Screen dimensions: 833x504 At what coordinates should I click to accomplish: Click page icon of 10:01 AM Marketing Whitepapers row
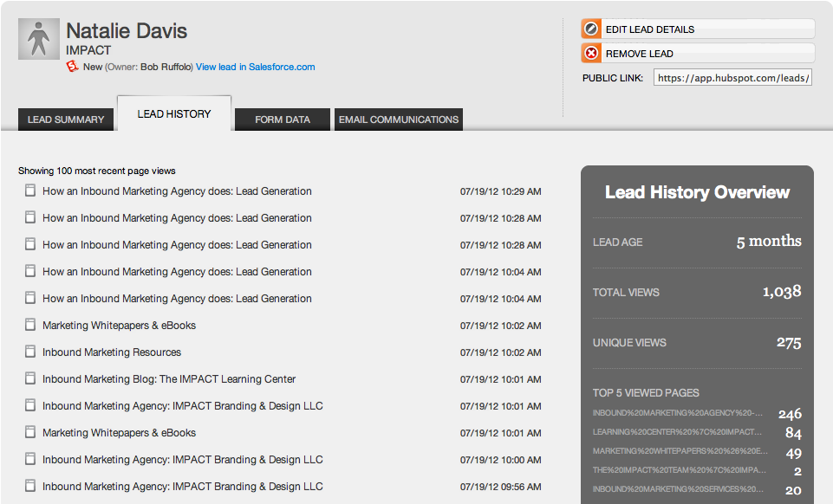[30, 432]
